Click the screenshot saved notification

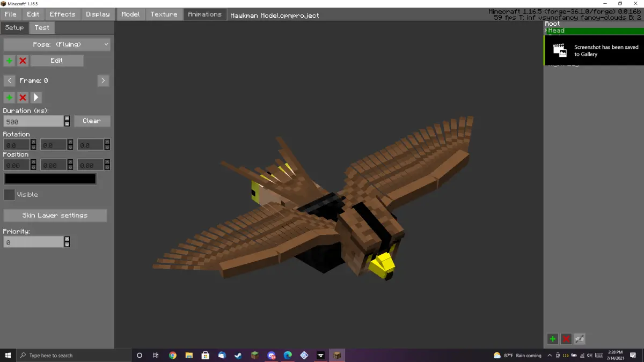click(594, 50)
